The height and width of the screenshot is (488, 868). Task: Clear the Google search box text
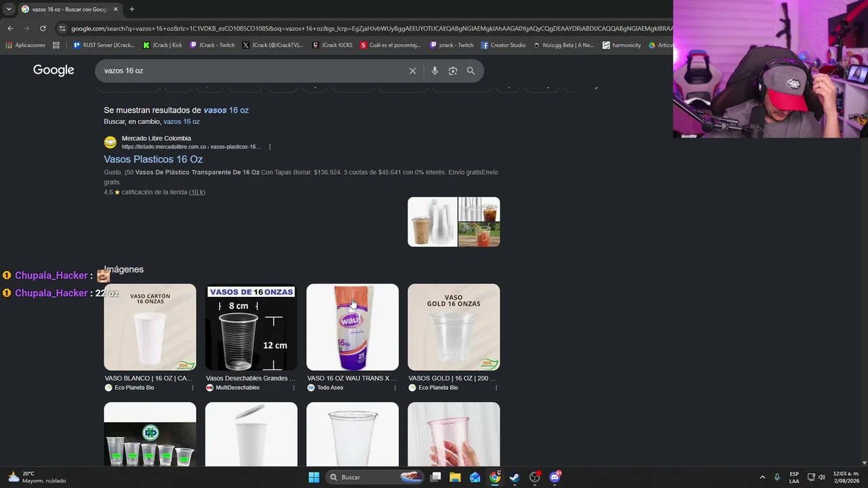[412, 70]
